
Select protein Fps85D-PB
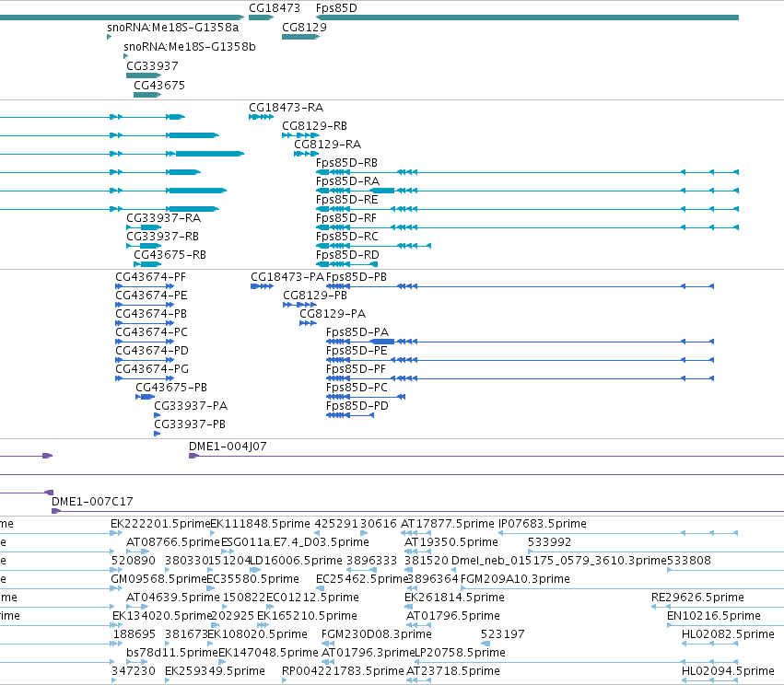(x=357, y=277)
